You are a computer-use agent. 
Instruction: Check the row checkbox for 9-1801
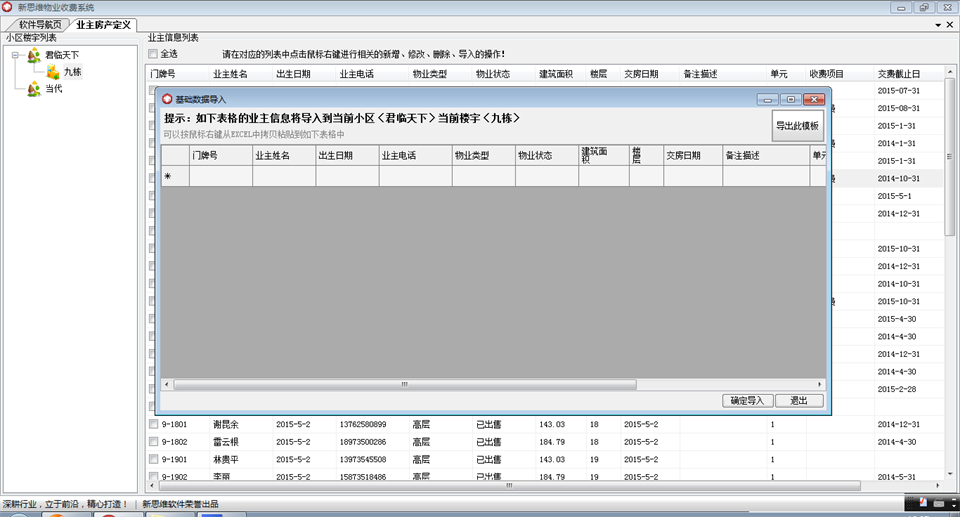(154, 424)
